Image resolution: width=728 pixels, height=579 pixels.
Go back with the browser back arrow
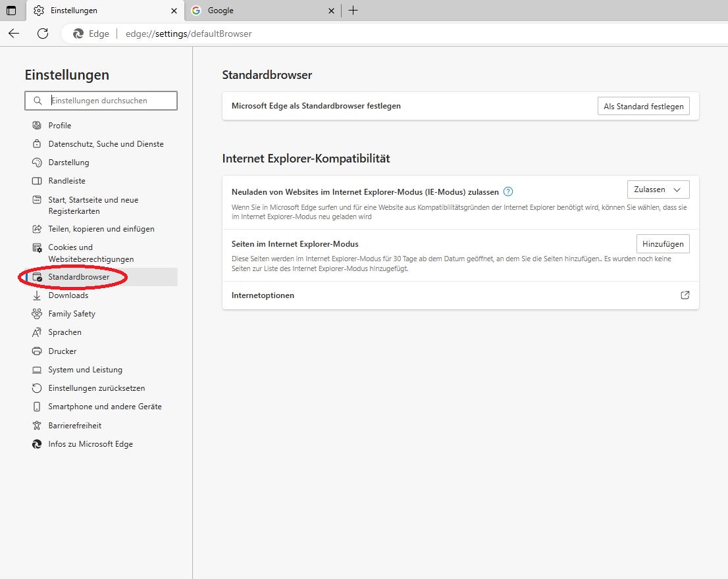pyautogui.click(x=14, y=34)
